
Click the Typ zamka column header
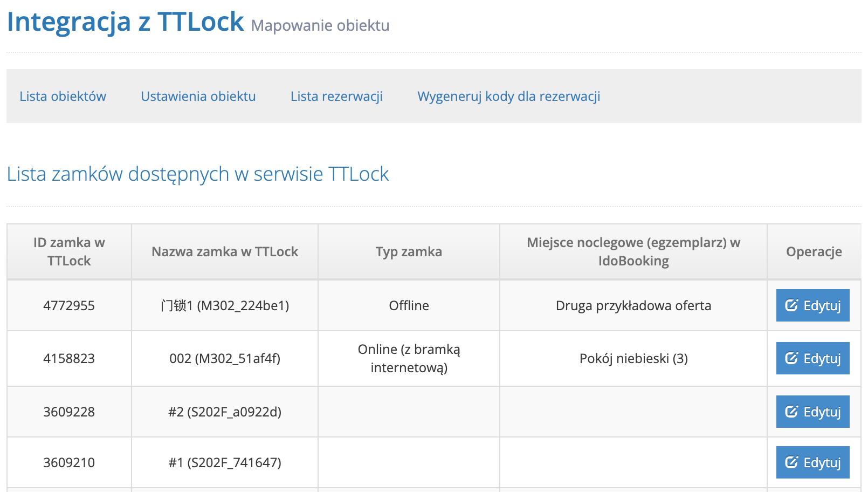(409, 251)
